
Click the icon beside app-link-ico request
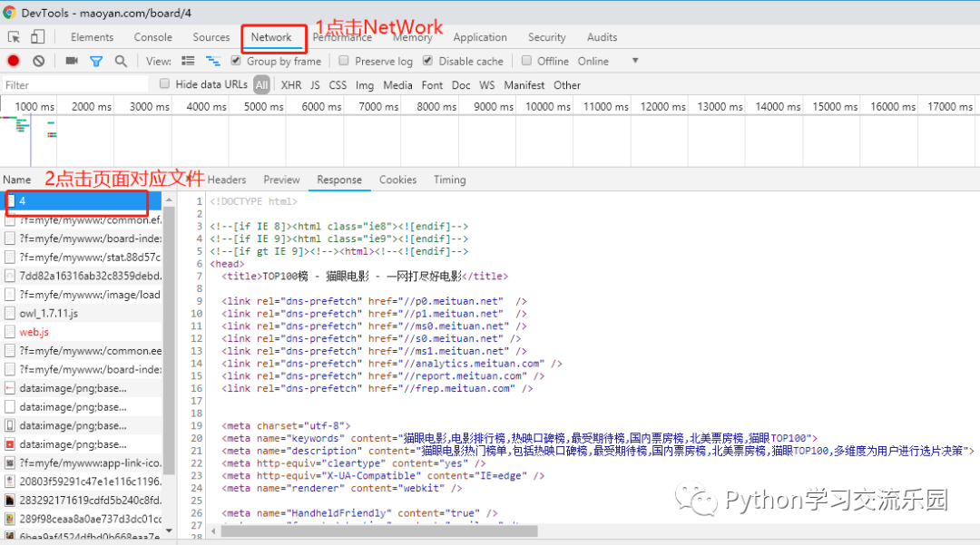[10, 463]
